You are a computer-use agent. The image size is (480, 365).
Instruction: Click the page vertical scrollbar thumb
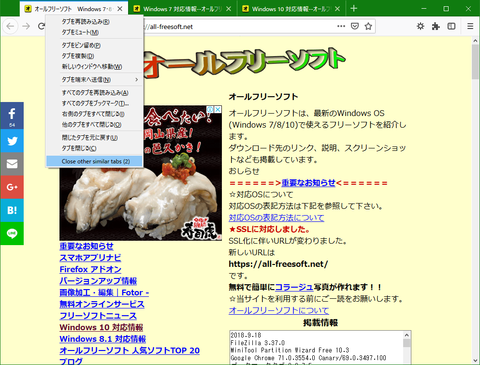coord(475,62)
